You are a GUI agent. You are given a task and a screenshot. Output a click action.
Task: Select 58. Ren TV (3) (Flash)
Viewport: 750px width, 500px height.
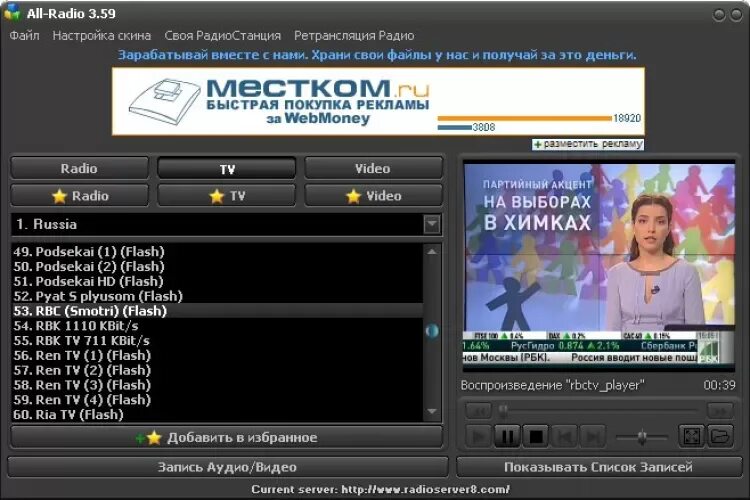[217, 385]
